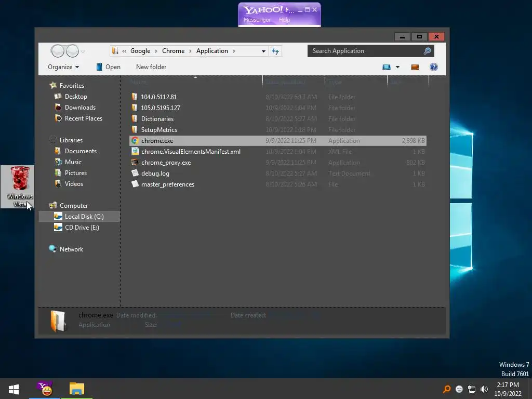The height and width of the screenshot is (399, 532).
Task: Select Network in the navigation pane
Action: pos(66,249)
